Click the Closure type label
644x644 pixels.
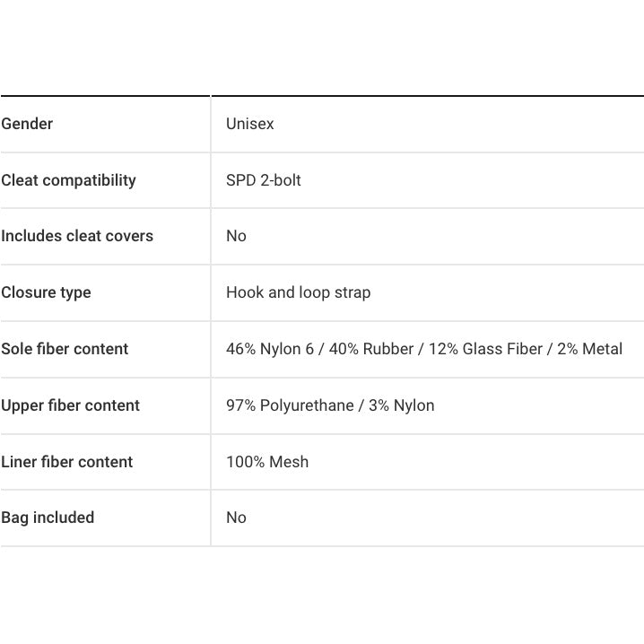click(46, 292)
